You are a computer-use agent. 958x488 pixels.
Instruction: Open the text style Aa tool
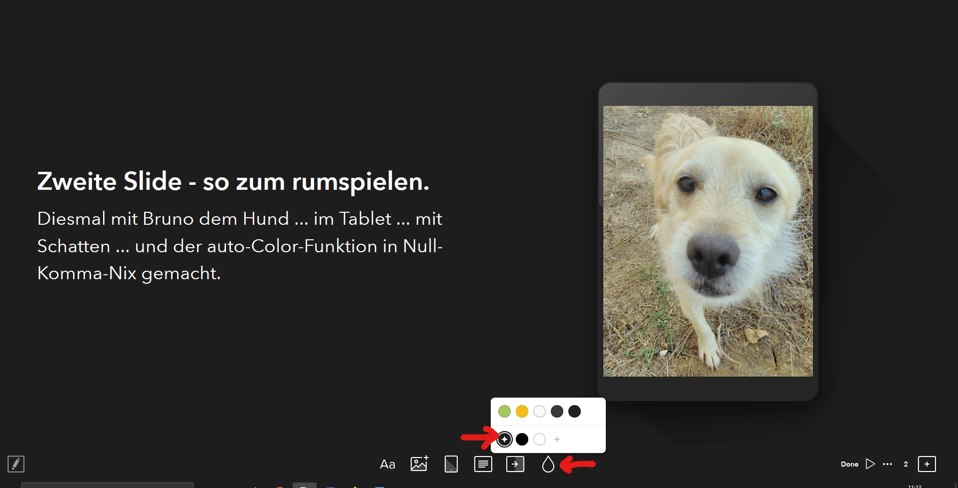[x=387, y=465]
